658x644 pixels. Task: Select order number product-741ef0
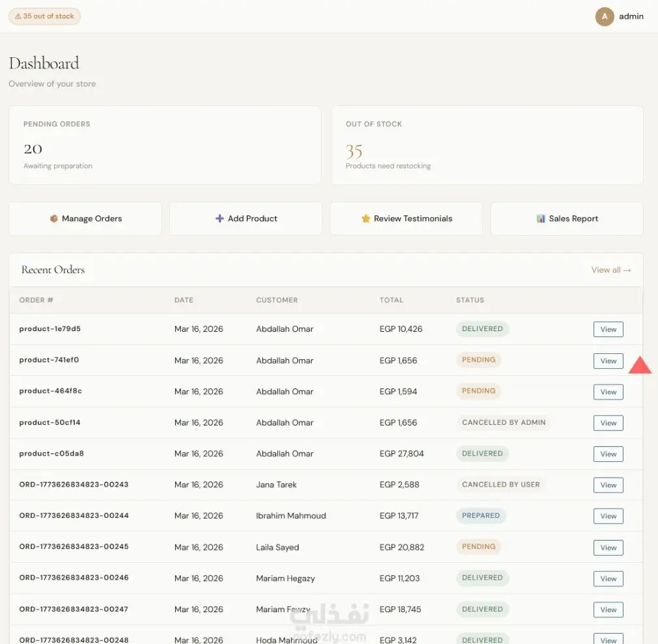49,360
